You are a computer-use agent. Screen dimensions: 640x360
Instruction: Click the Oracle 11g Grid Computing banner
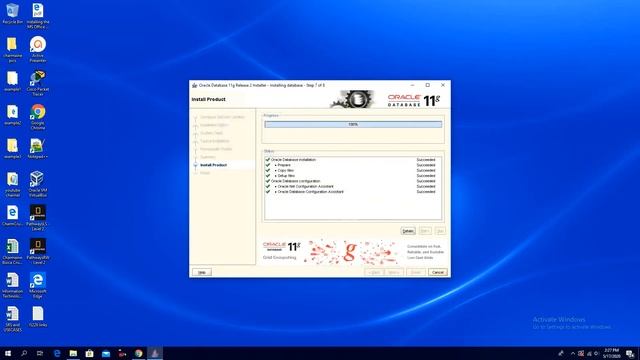pyautogui.click(x=353, y=251)
